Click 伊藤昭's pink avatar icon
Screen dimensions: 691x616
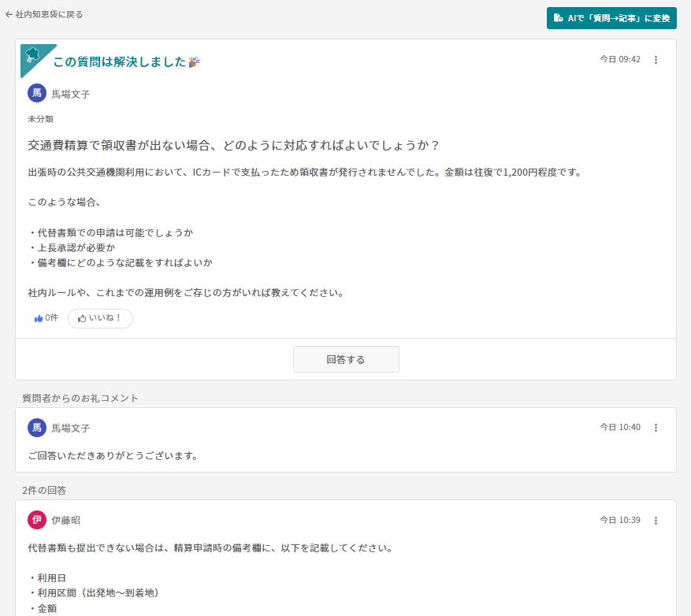click(36, 520)
